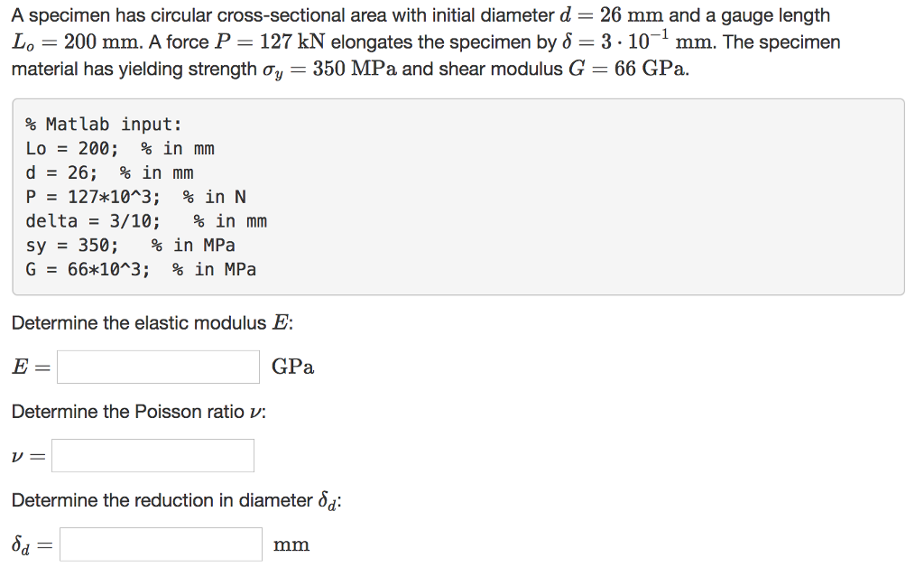This screenshot has width=924, height=586.
Task: Click the mm unit label beside δd field
Action: [x=291, y=544]
